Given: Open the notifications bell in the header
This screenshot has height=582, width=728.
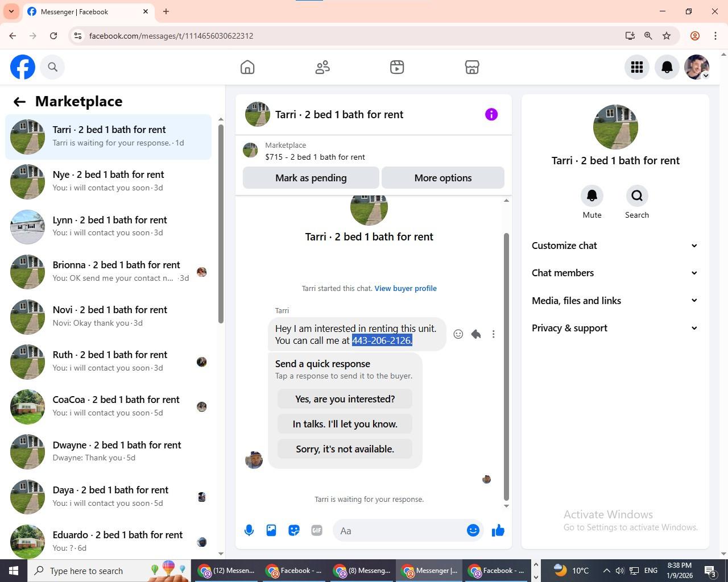Looking at the screenshot, I should click(x=667, y=67).
